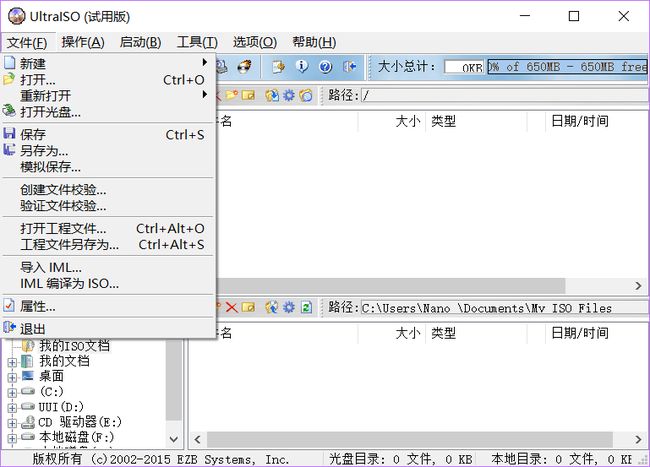Click the gear icon in lower path bar
Viewport: 650px width, 467px height.
point(289,307)
